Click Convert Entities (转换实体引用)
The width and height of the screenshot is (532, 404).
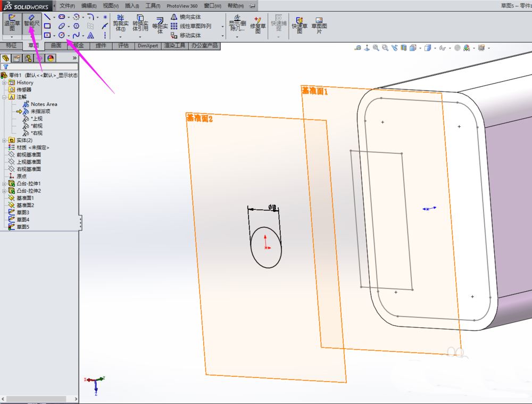pyautogui.click(x=140, y=23)
